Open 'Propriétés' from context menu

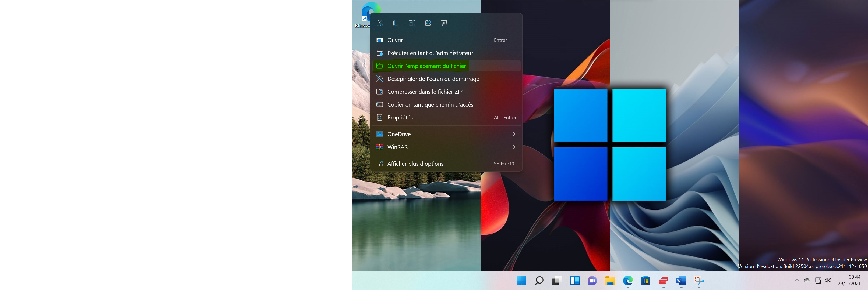(400, 117)
